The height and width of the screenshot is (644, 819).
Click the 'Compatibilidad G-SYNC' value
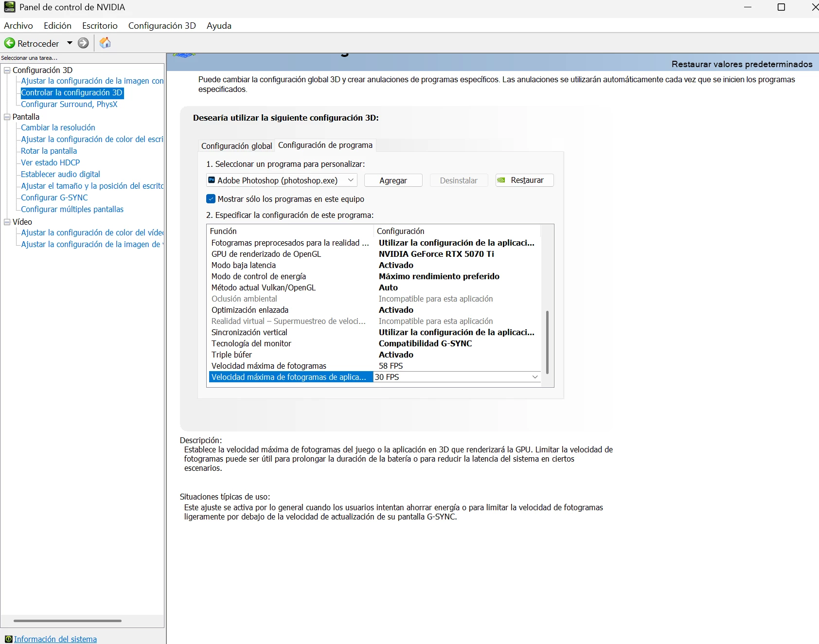(x=425, y=343)
